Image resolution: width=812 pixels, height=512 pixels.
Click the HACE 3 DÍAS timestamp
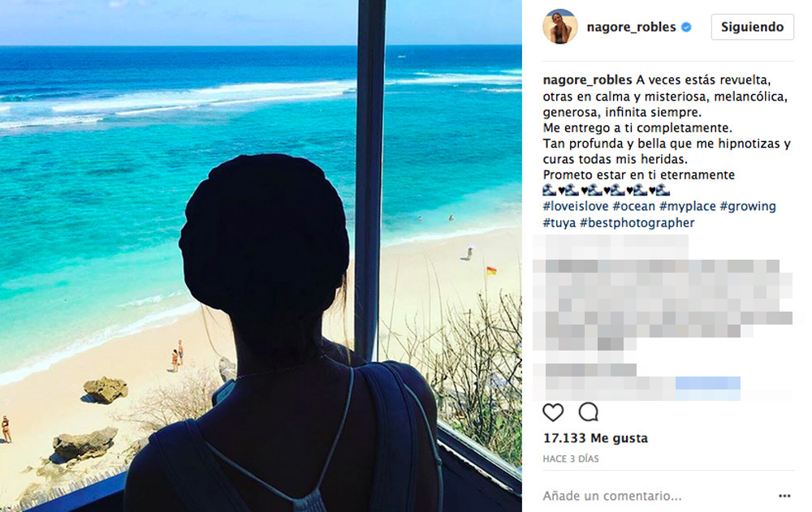[x=571, y=458]
